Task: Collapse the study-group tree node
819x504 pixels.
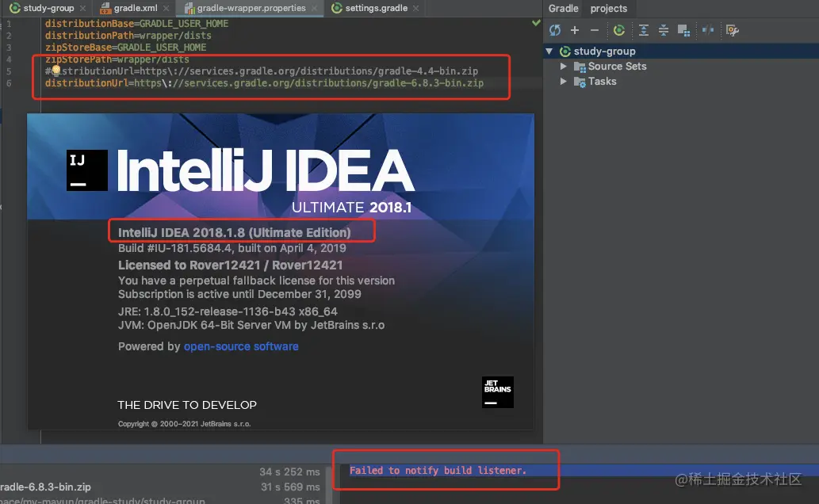Action: tap(549, 52)
